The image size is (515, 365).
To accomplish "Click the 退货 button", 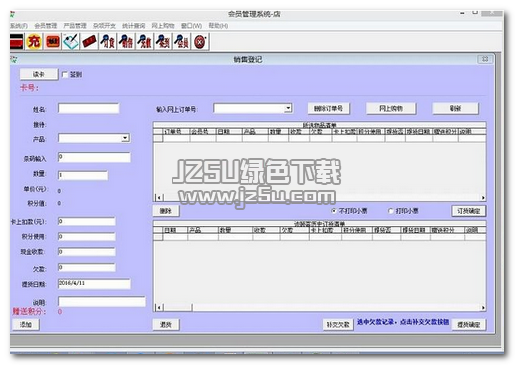I will pyautogui.click(x=166, y=324).
